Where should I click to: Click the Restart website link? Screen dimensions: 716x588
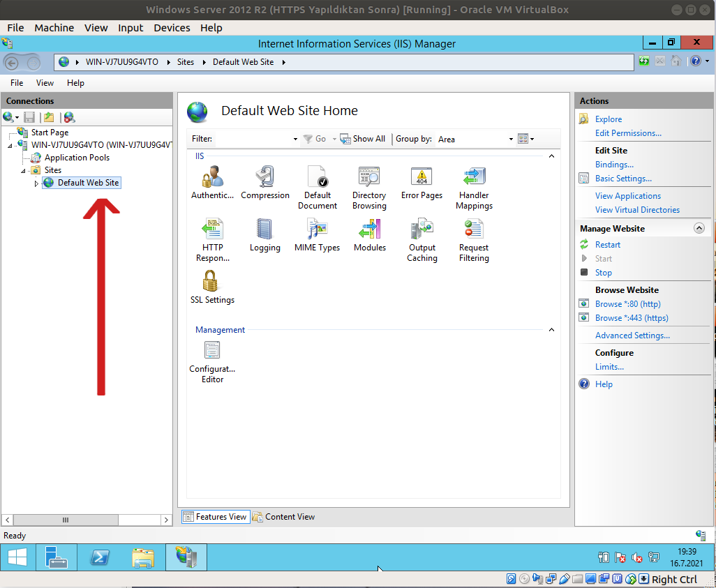coord(607,245)
